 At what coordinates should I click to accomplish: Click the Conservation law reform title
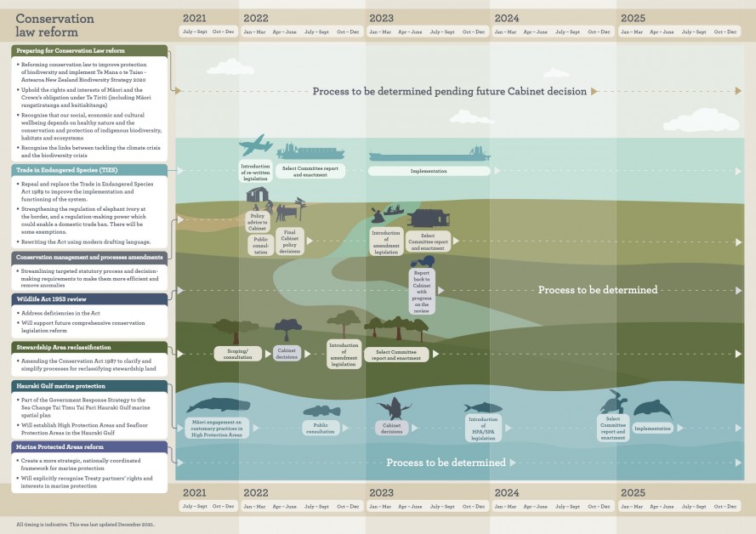coord(55,26)
